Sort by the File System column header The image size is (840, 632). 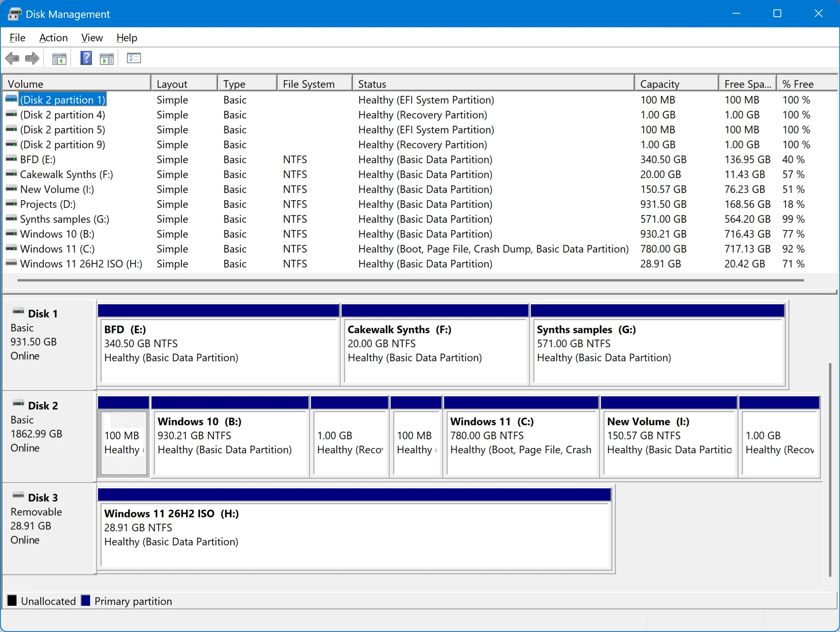pyautogui.click(x=315, y=84)
